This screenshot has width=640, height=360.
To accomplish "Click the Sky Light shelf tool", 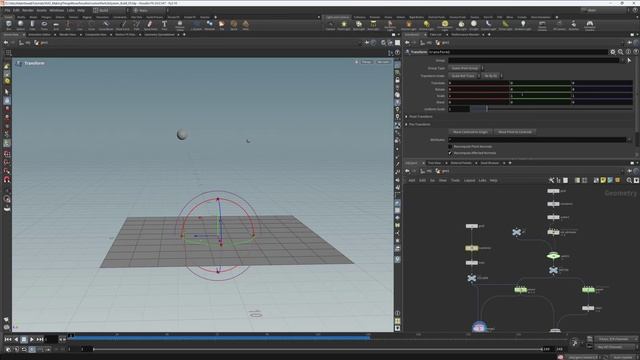I will 461,25.
